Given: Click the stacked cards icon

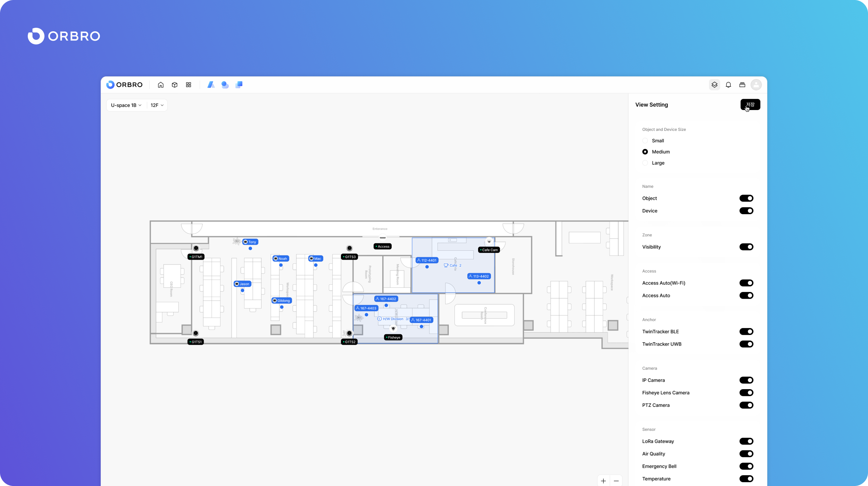Looking at the screenshot, I should click(x=742, y=85).
